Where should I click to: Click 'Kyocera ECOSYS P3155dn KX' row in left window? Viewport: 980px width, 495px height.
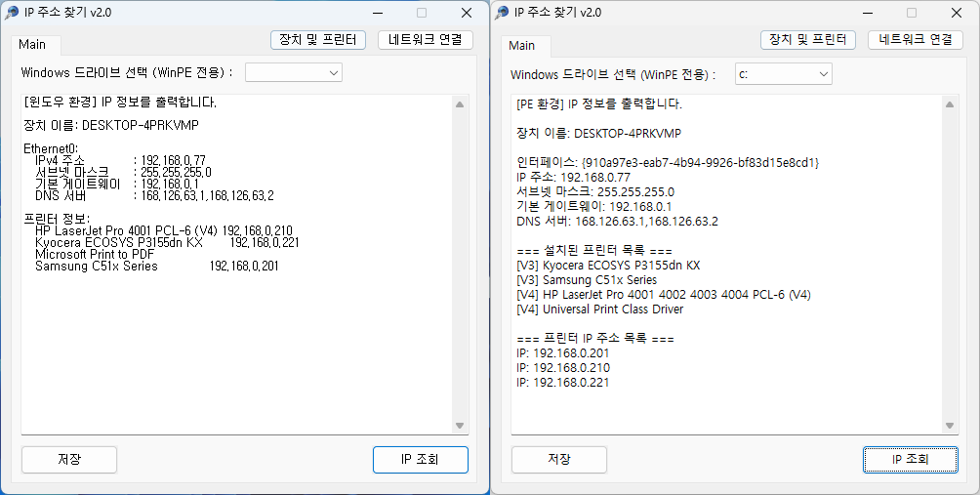coord(167,242)
